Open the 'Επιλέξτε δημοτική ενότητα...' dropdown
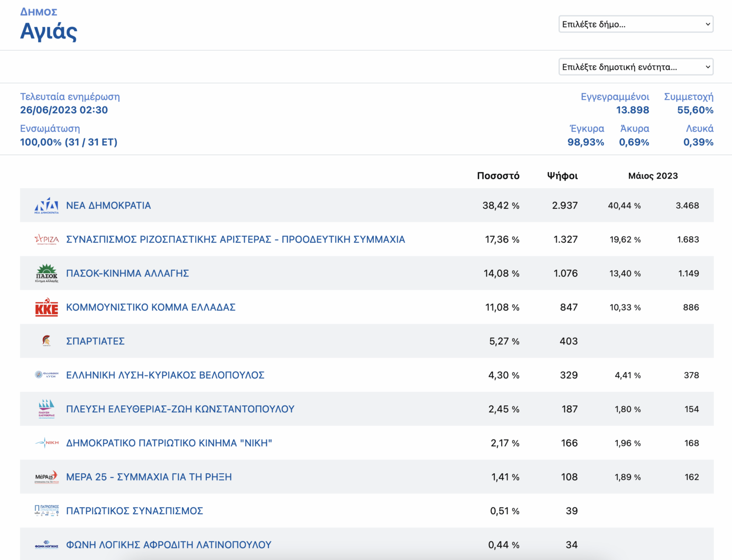Image resolution: width=732 pixels, height=560 pixels. 636,67
